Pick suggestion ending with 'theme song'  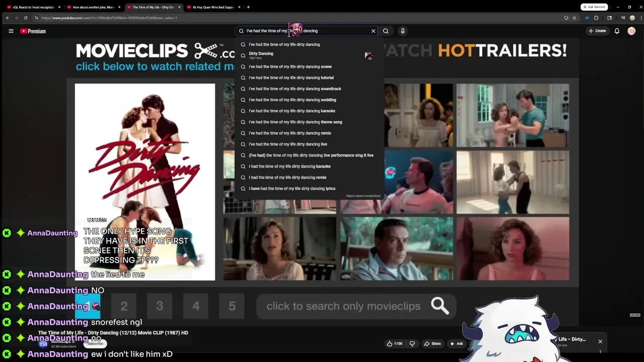309,122
